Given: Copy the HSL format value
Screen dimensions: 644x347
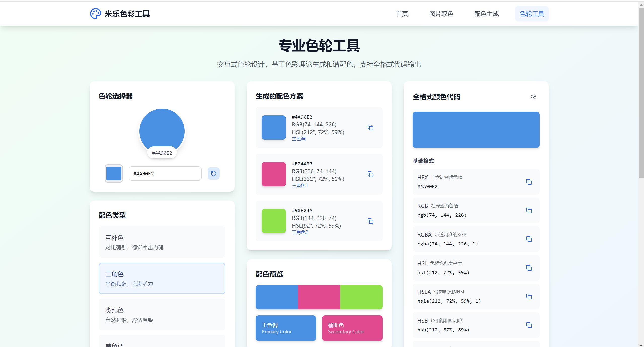Looking at the screenshot, I should tap(529, 268).
